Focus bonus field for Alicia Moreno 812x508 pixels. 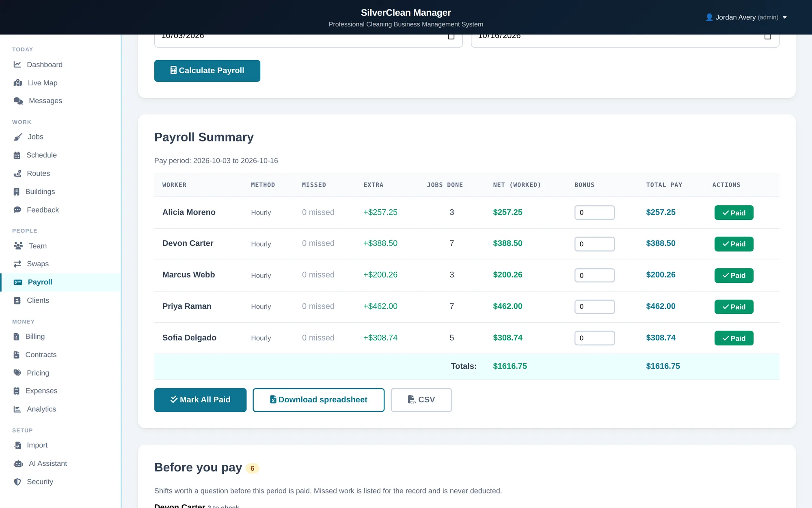[x=594, y=213]
